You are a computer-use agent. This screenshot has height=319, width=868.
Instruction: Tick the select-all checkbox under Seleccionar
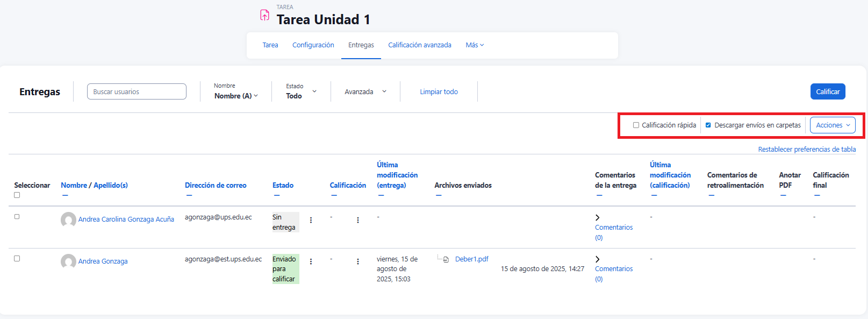17,195
